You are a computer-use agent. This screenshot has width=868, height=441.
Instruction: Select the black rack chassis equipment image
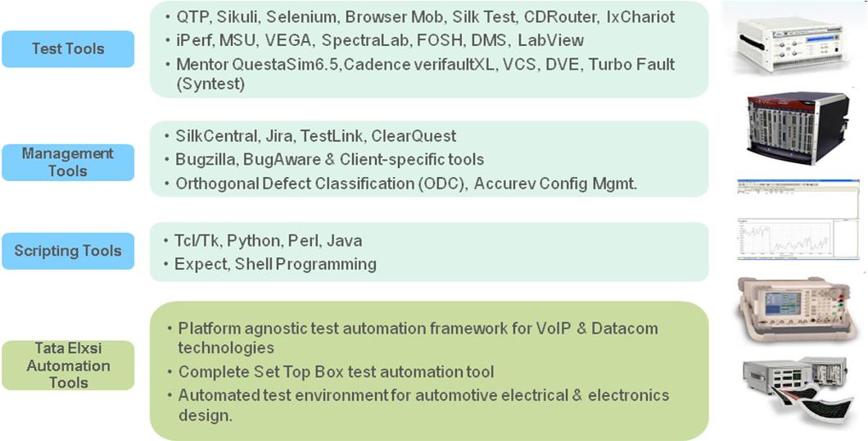(798, 129)
